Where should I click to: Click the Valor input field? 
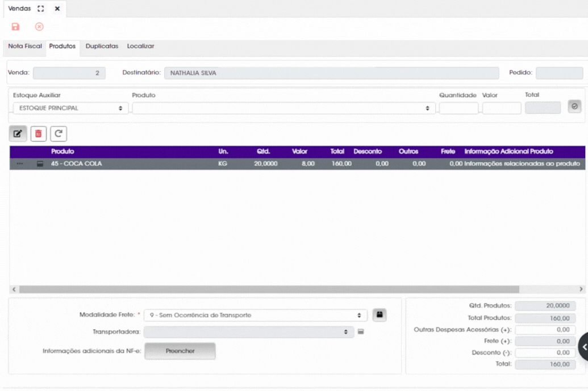[x=502, y=108]
